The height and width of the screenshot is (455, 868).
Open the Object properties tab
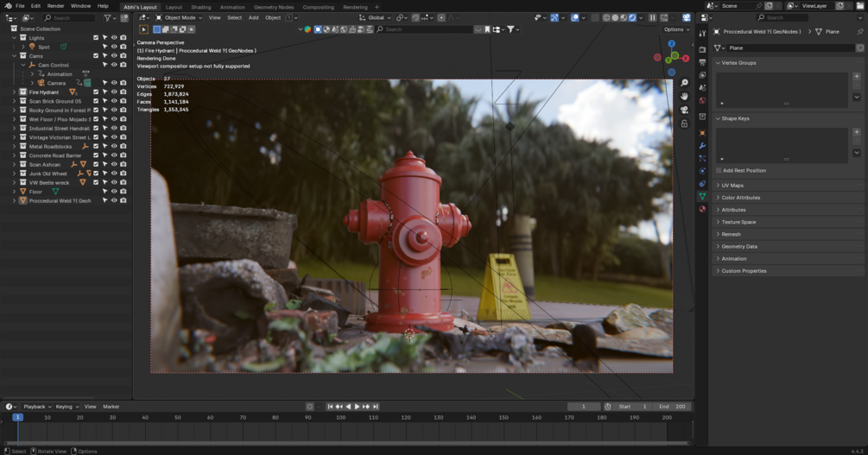tap(702, 133)
